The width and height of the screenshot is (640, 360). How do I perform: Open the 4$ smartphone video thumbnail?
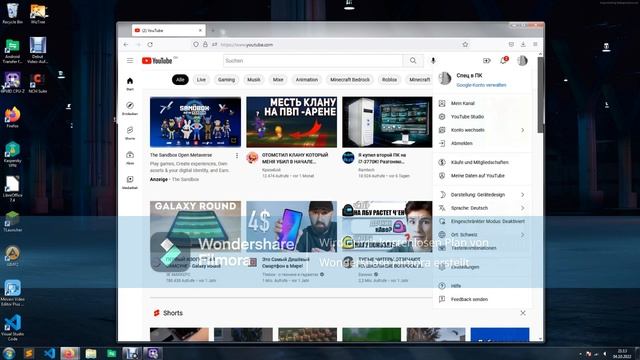291,226
